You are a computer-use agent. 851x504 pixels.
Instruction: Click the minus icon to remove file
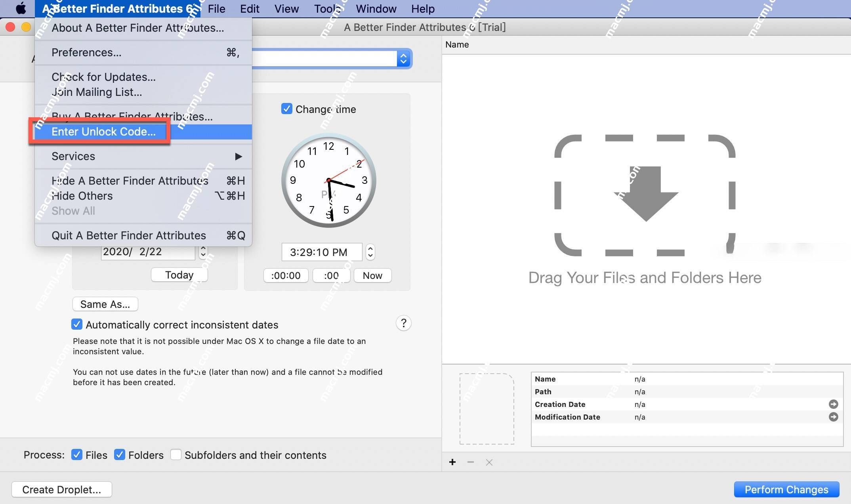[471, 462]
